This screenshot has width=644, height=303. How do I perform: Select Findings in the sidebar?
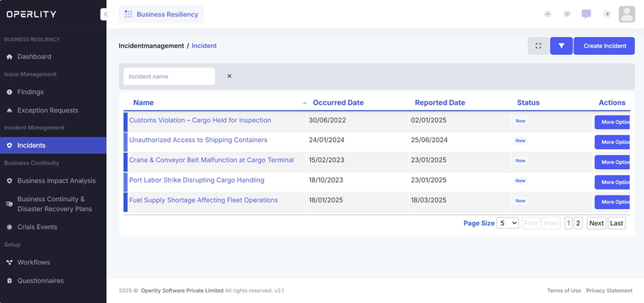(x=30, y=92)
